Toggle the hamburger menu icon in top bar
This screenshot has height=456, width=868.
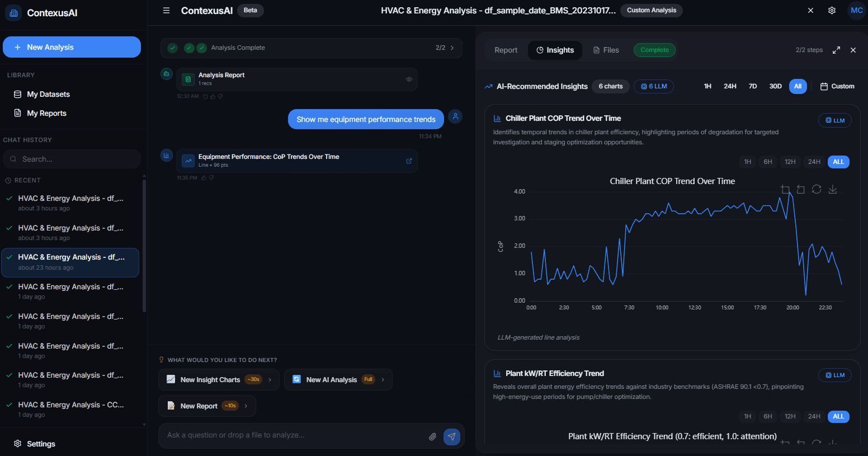(x=166, y=10)
